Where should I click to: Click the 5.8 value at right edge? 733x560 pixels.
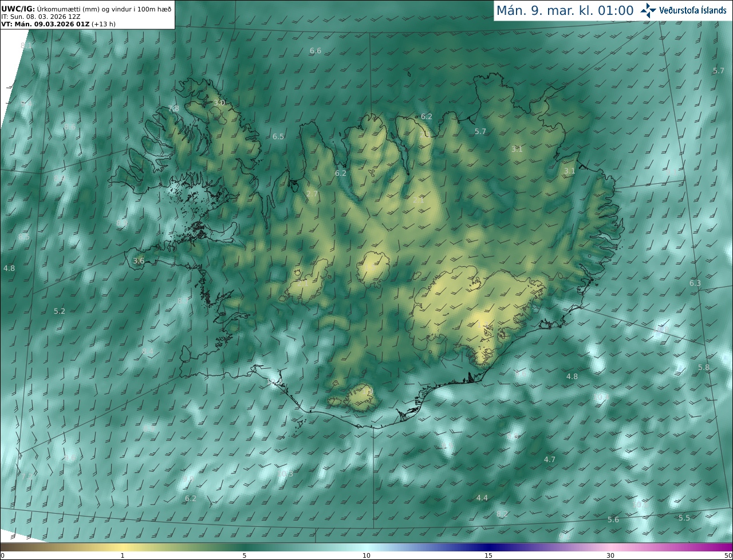pyautogui.click(x=704, y=368)
